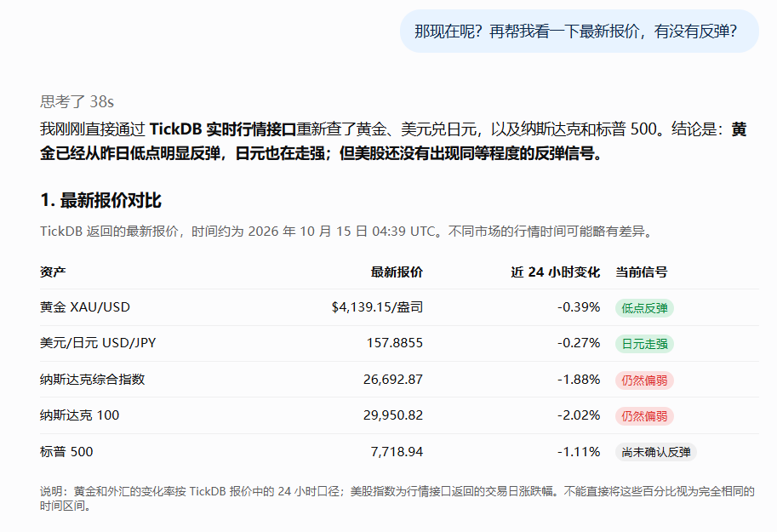The width and height of the screenshot is (777, 532).
Task: Click the column header '当前信号'
Action: pyautogui.click(x=641, y=272)
